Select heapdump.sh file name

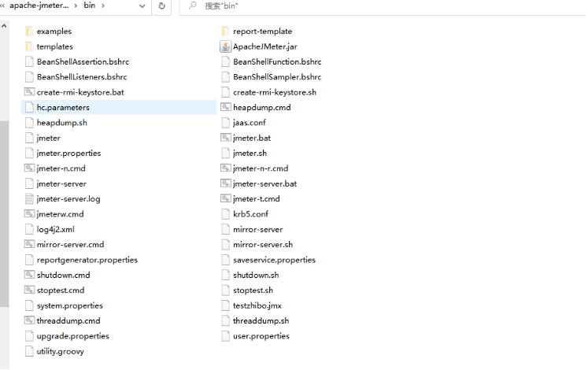pyautogui.click(x=62, y=123)
